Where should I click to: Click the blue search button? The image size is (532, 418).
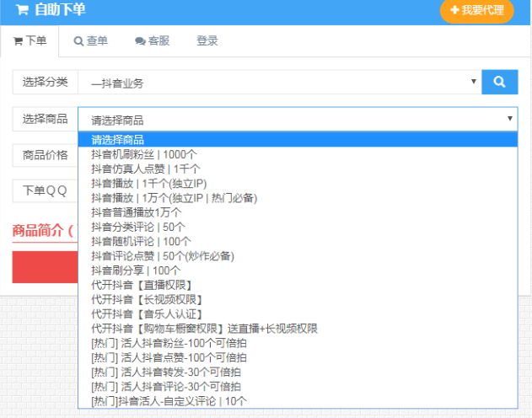click(x=499, y=82)
